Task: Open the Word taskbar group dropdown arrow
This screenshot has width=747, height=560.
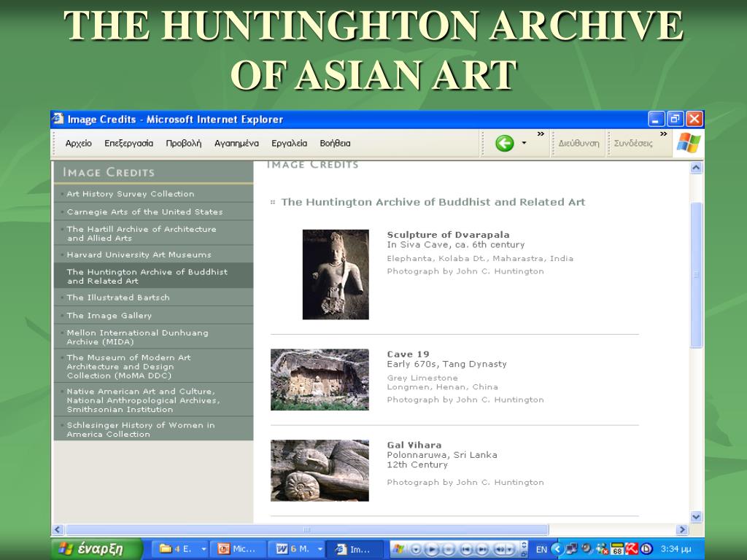Action: (320, 549)
